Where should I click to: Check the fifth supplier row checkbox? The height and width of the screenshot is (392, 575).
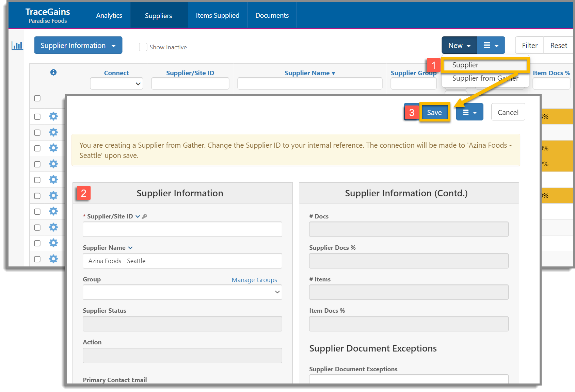click(x=37, y=180)
